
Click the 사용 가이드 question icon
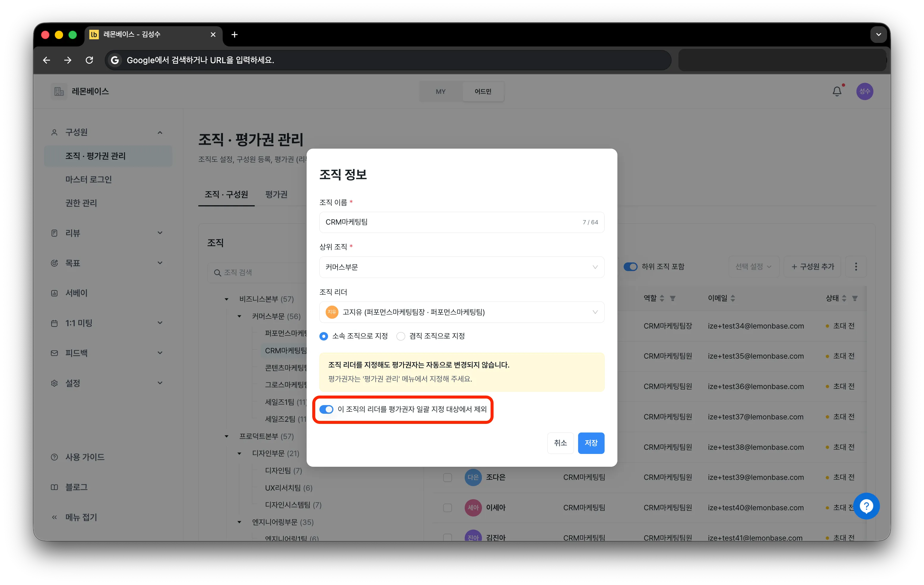click(54, 457)
